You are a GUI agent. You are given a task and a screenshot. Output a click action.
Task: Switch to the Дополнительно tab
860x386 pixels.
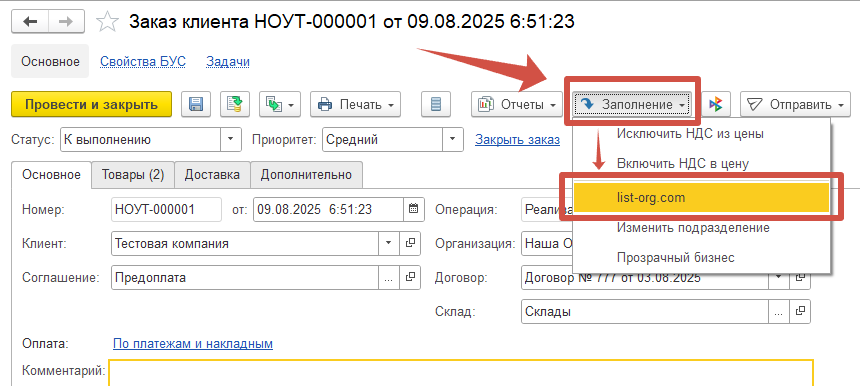(306, 175)
